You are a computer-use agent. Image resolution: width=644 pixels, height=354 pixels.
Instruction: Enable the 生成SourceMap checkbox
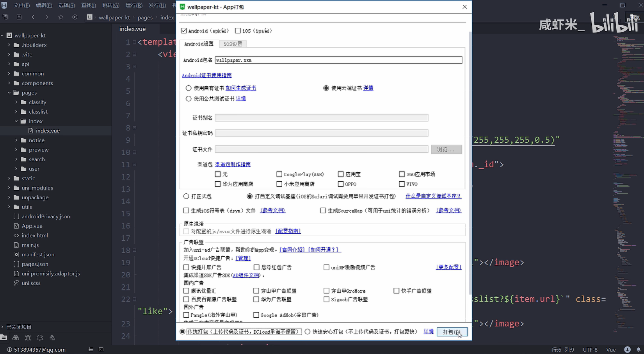pos(323,211)
